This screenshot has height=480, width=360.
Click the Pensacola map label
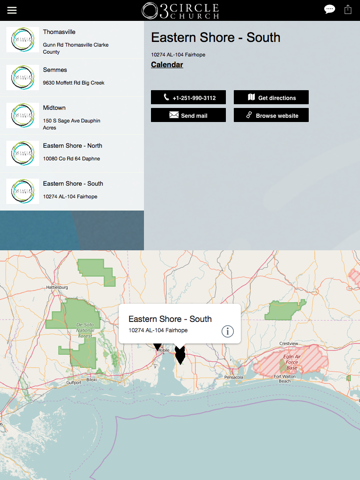pos(233,377)
